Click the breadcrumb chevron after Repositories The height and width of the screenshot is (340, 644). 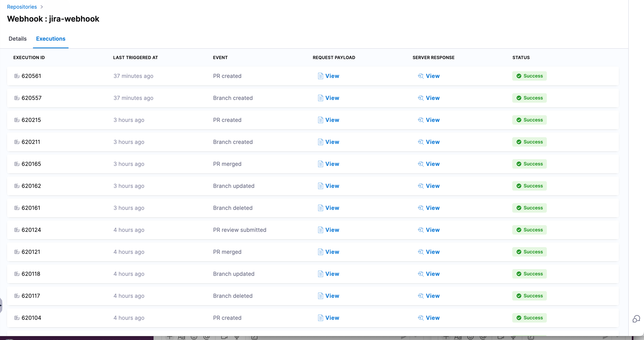(x=42, y=7)
